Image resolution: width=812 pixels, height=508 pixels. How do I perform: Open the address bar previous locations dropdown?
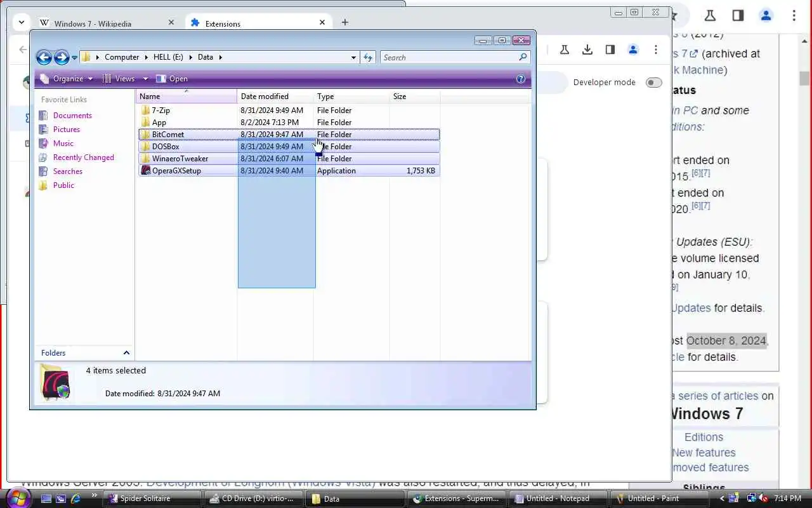click(x=353, y=57)
